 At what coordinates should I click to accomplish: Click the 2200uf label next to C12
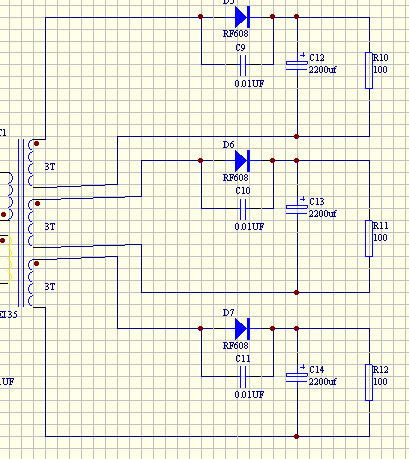pyautogui.click(x=322, y=70)
